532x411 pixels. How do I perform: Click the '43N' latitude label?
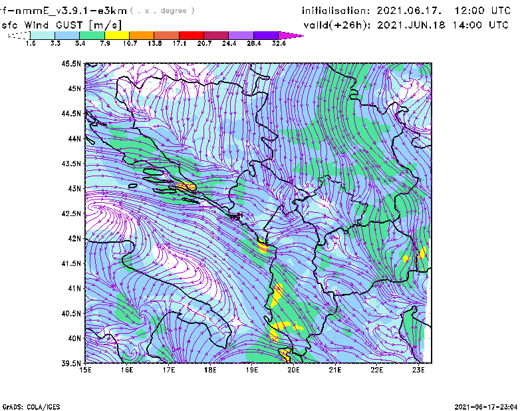click(74, 188)
